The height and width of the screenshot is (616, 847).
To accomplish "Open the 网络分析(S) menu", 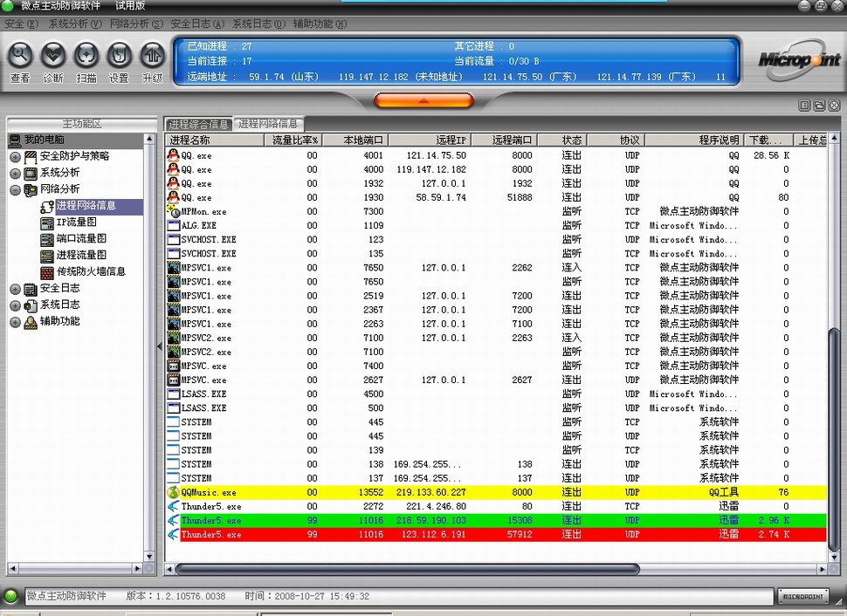I will pos(137,24).
